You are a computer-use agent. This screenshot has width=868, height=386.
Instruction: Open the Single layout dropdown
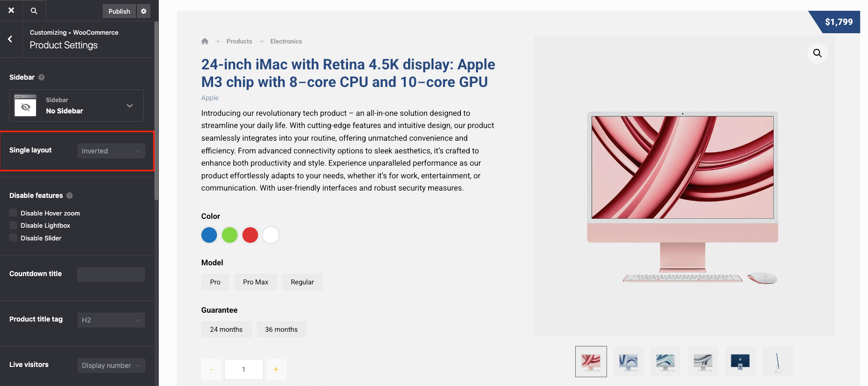pyautogui.click(x=111, y=151)
